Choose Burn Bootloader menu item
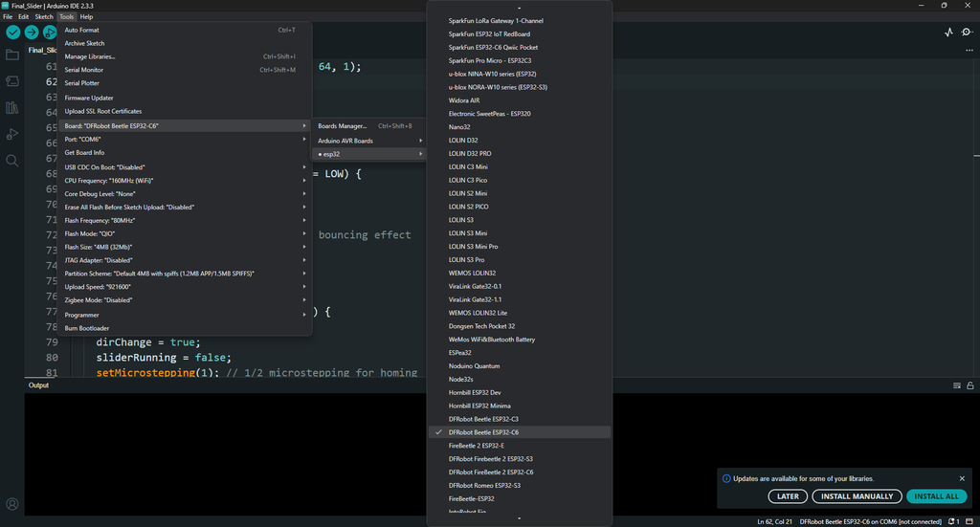The width and height of the screenshot is (980, 527). pyautogui.click(x=185, y=328)
